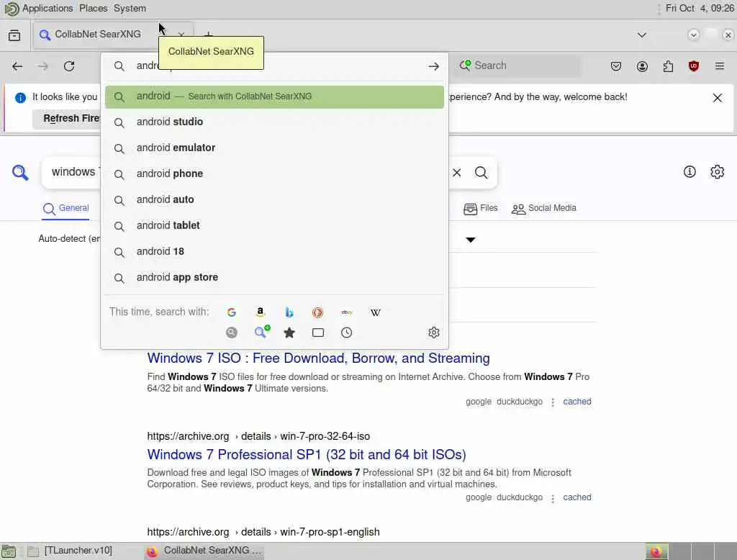Image resolution: width=737 pixels, height=560 pixels.
Task: Choose the "android app store" suggestion
Action: coord(274,277)
